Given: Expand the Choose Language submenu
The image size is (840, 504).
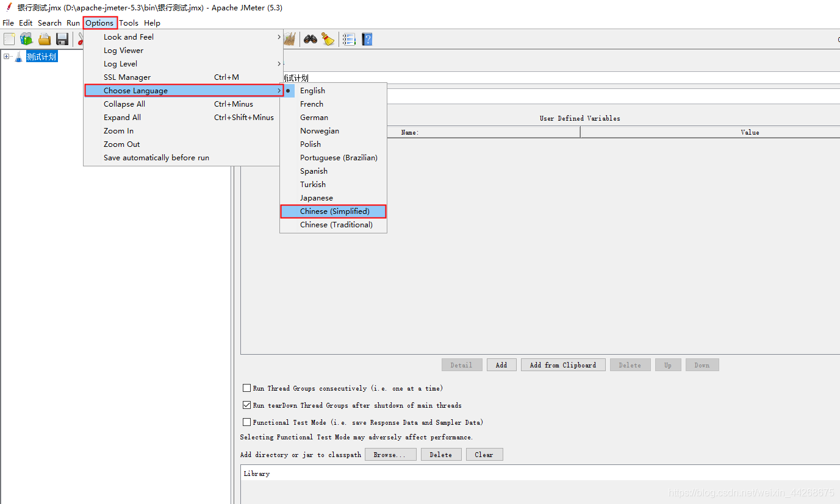Looking at the screenshot, I should coord(183,91).
